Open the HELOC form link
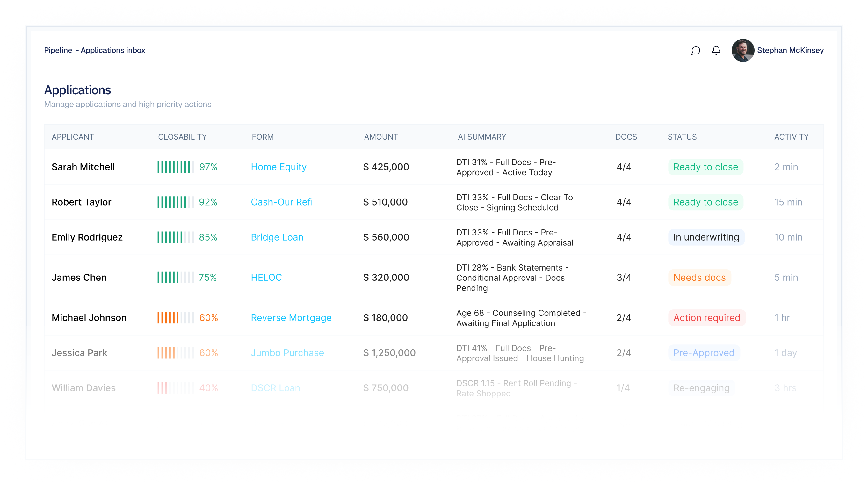868x485 pixels. click(266, 277)
